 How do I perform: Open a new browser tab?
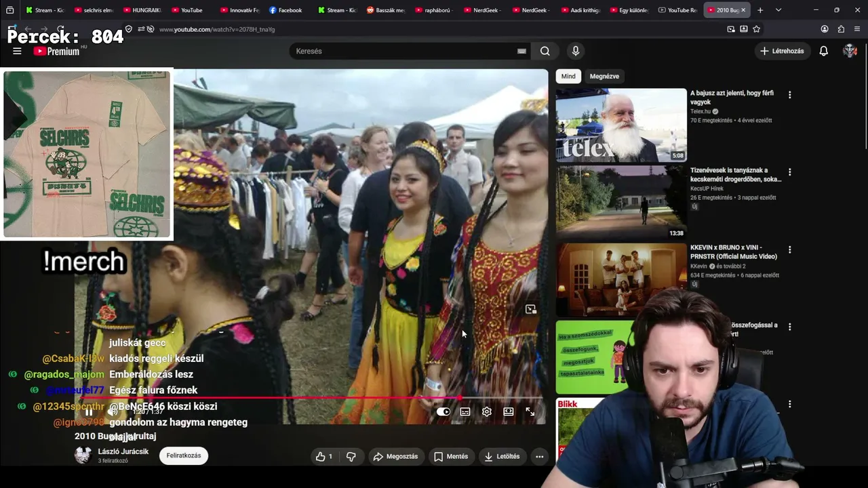[x=760, y=10]
